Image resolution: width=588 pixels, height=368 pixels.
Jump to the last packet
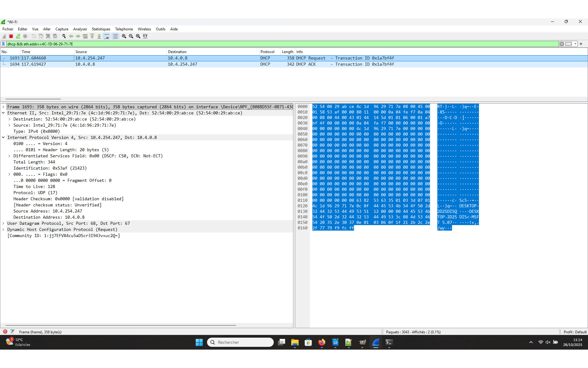99,36
